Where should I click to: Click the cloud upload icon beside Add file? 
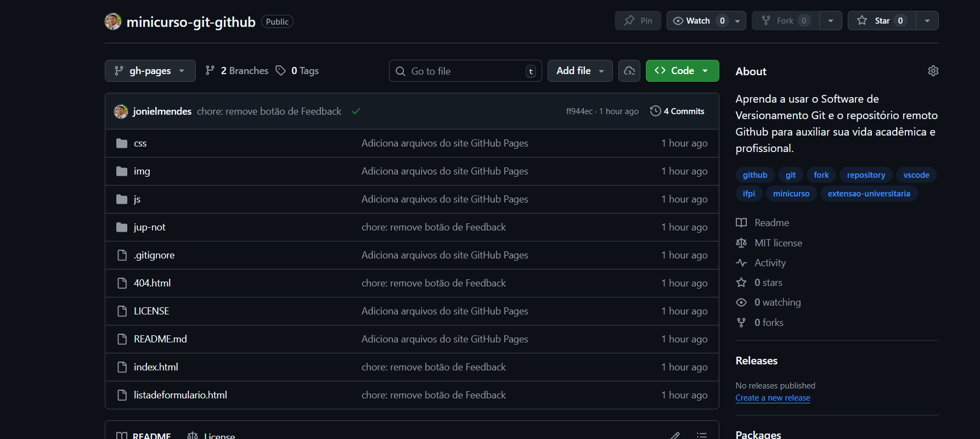(x=629, y=71)
